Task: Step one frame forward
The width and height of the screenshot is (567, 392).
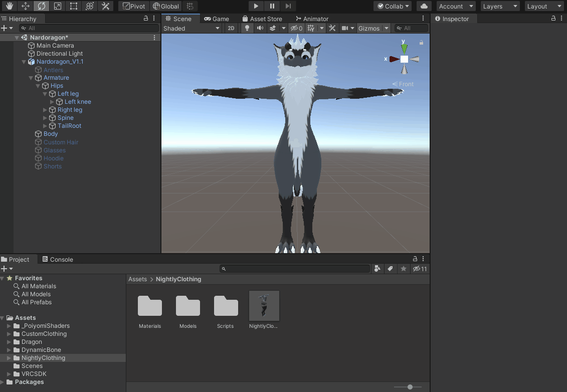Action: (288, 6)
